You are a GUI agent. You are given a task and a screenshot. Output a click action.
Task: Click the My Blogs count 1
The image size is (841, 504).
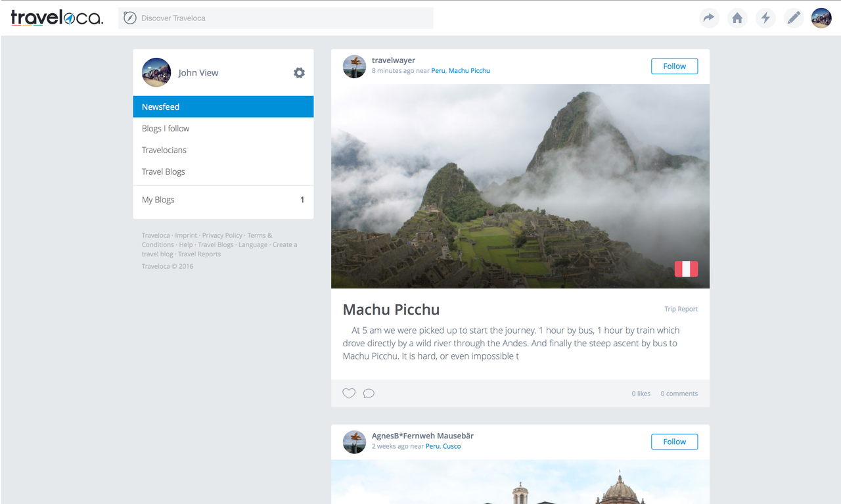[x=302, y=200]
